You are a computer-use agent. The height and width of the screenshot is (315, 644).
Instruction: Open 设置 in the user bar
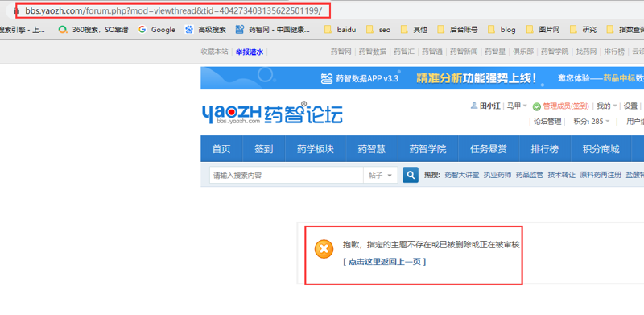point(630,106)
